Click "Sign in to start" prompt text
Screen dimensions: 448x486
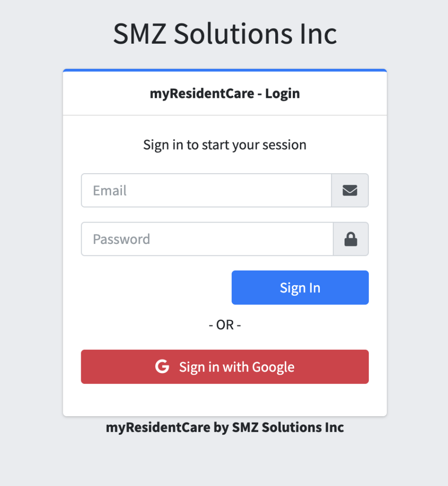point(185,145)
